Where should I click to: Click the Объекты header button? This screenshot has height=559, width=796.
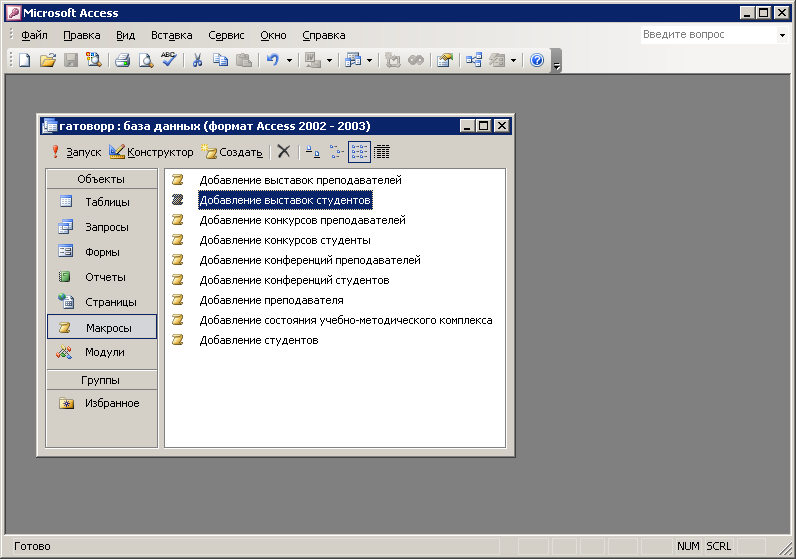(101, 179)
